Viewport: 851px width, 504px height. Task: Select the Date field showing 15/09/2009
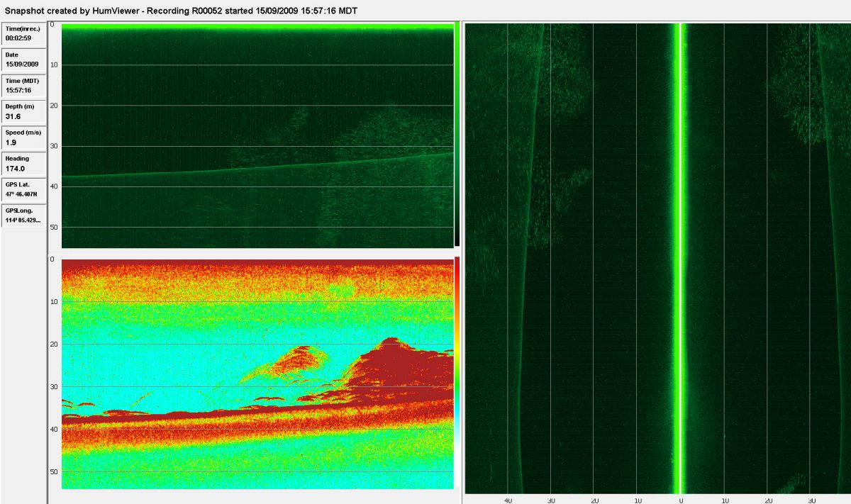click(x=23, y=60)
